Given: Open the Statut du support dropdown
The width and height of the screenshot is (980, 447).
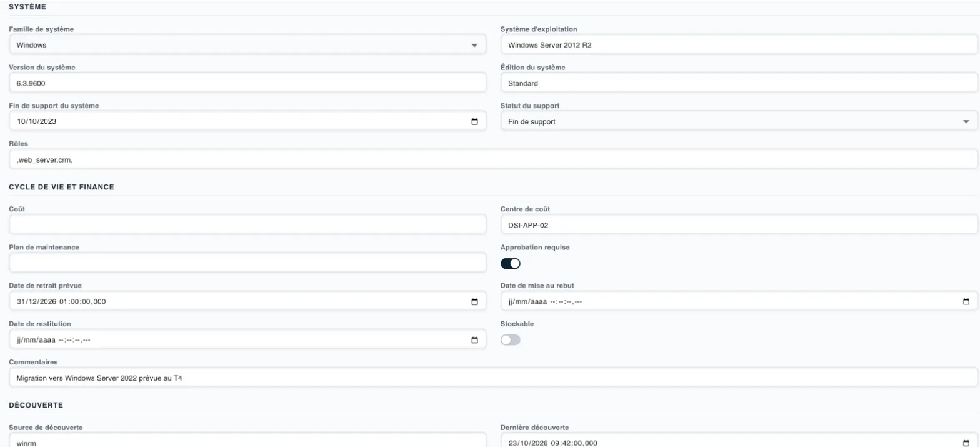Looking at the screenshot, I should (x=739, y=121).
